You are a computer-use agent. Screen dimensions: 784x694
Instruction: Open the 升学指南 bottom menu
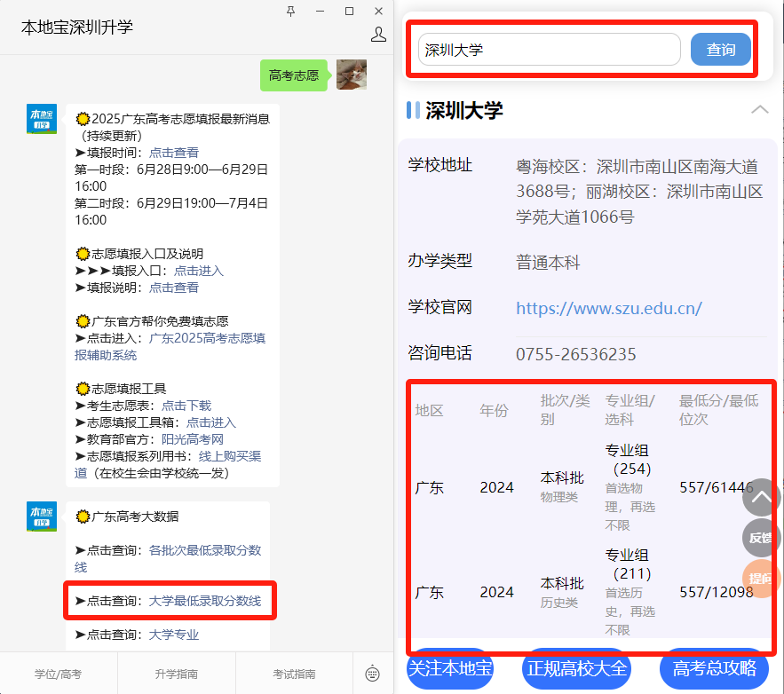176,674
